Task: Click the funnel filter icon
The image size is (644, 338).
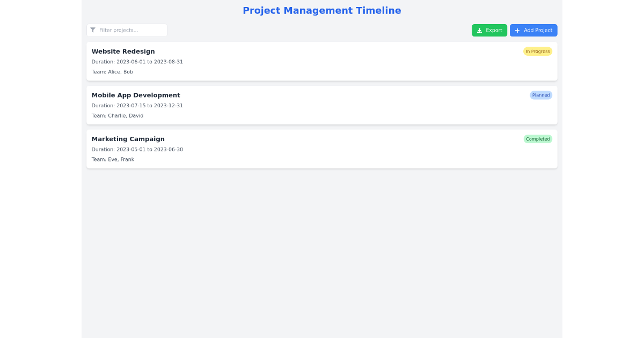Action: 93,30
